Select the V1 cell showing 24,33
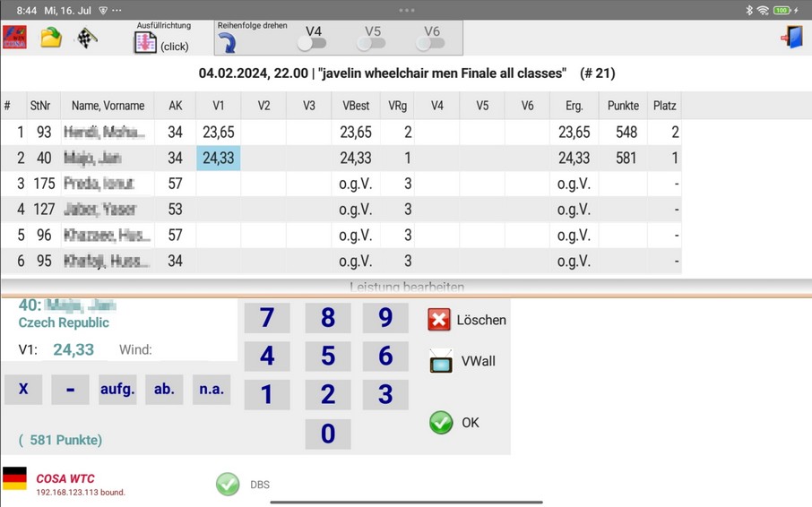The image size is (812, 507). point(218,158)
